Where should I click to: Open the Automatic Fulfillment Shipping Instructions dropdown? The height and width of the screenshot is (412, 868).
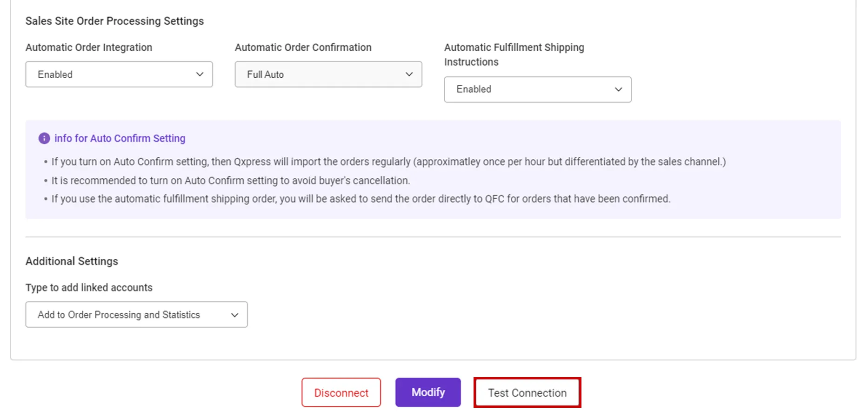click(537, 89)
